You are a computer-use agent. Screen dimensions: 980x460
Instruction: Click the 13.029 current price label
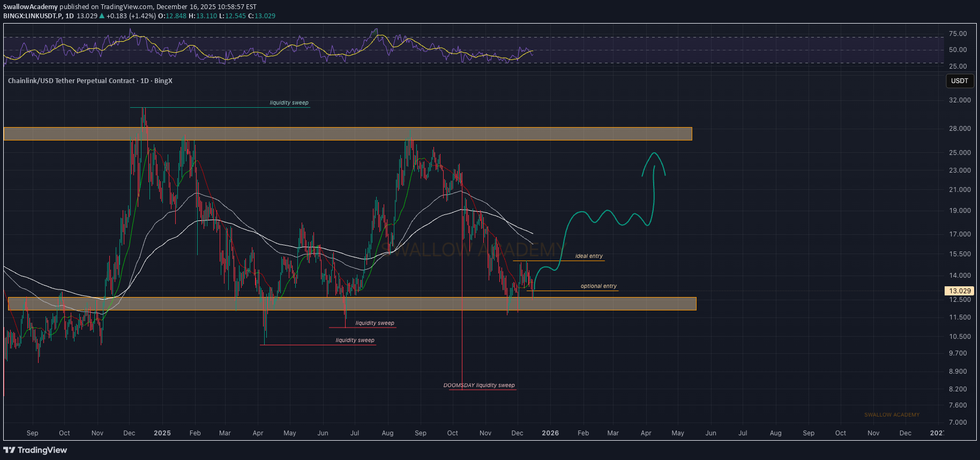pyautogui.click(x=960, y=291)
